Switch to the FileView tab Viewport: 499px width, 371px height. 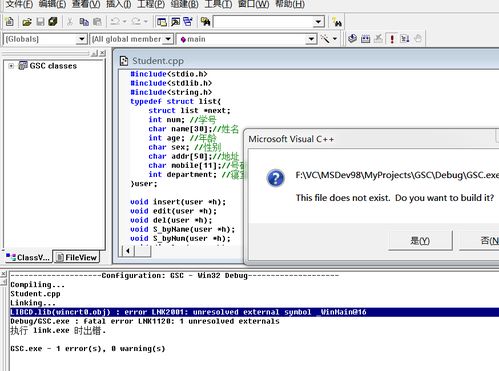77,257
